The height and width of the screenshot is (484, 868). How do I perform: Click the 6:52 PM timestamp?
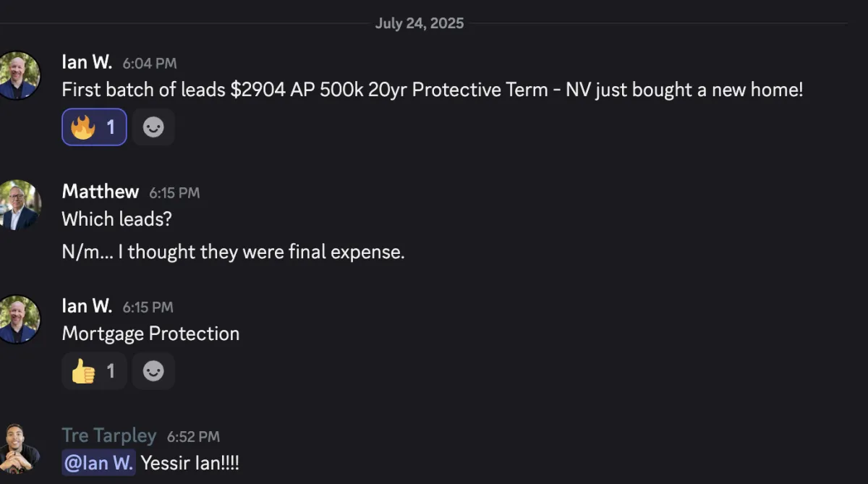click(193, 437)
